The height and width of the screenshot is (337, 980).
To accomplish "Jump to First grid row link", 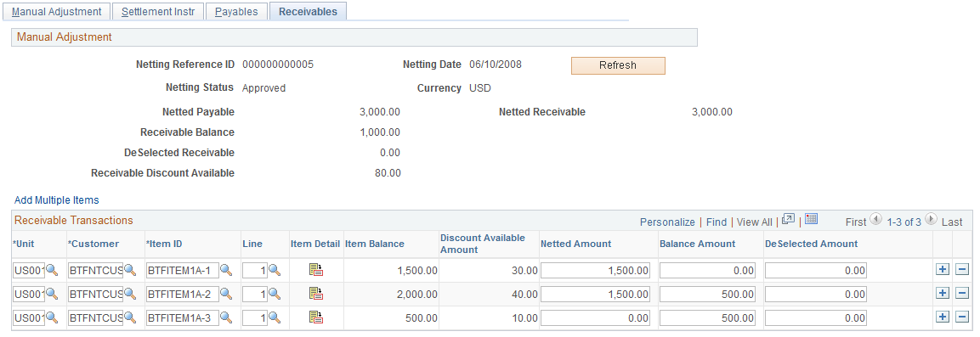I will [856, 222].
